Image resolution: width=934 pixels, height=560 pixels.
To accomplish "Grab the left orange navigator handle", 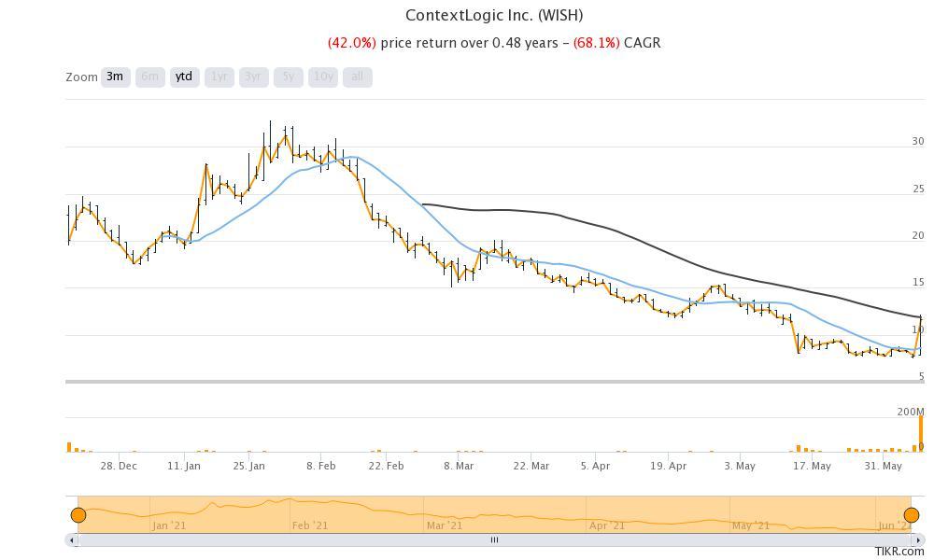I will pyautogui.click(x=78, y=515).
